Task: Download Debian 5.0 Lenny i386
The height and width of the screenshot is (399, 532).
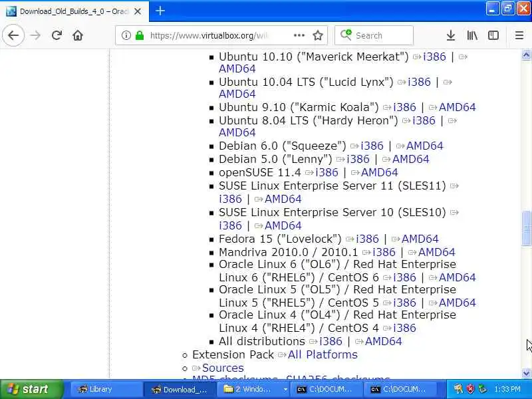Action: point(358,159)
